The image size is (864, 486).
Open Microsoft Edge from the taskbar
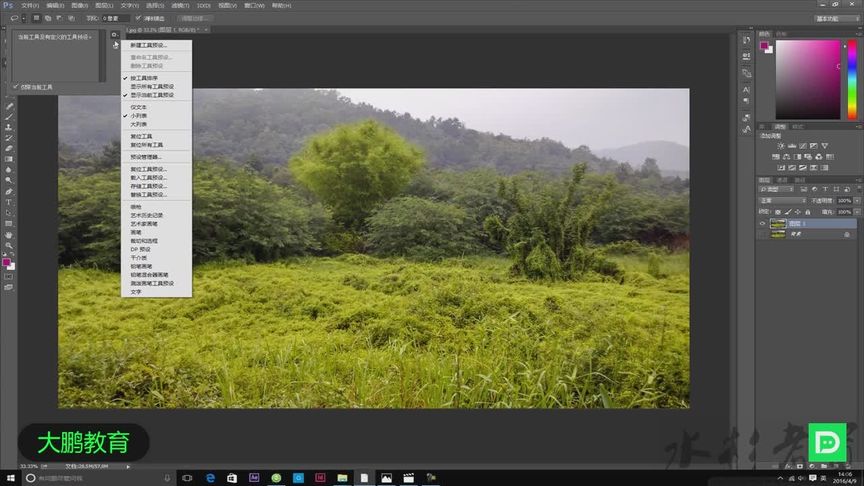[210, 478]
